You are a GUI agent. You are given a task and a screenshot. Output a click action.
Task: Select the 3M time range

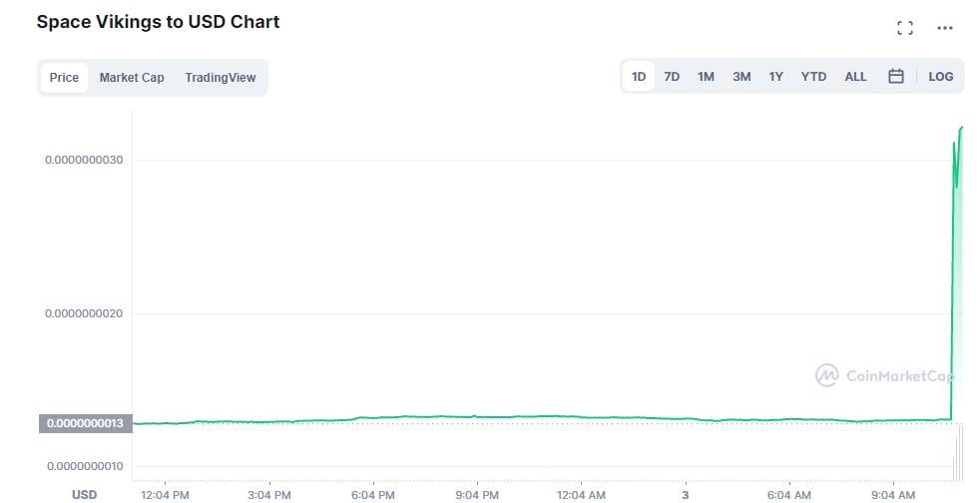741,76
